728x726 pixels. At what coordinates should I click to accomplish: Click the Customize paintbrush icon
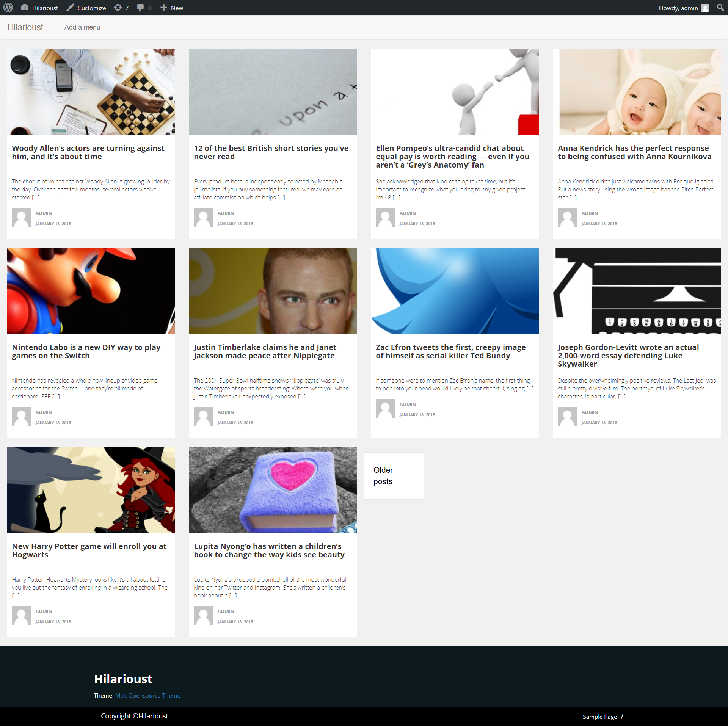click(70, 8)
